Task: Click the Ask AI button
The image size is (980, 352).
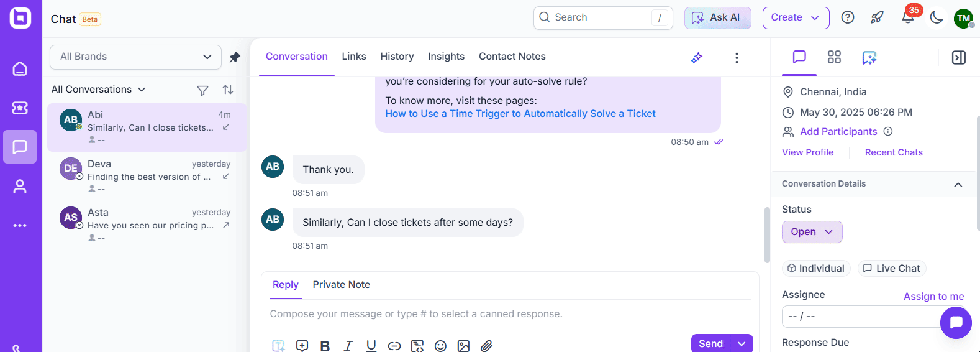Action: pyautogui.click(x=717, y=17)
